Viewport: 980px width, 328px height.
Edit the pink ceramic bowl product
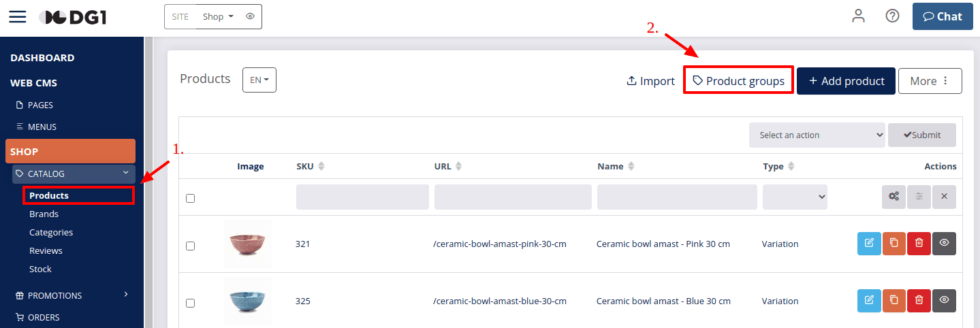pyautogui.click(x=869, y=243)
